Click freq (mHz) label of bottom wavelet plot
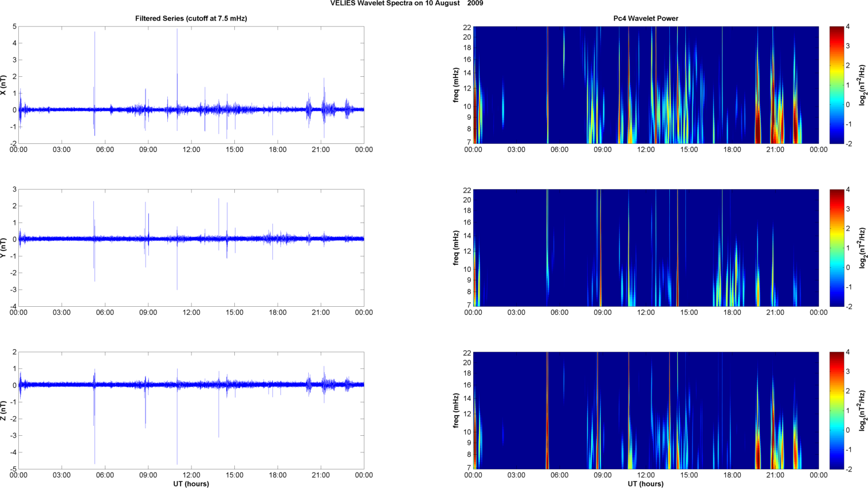Screen dimensions: 868x488 456,411
